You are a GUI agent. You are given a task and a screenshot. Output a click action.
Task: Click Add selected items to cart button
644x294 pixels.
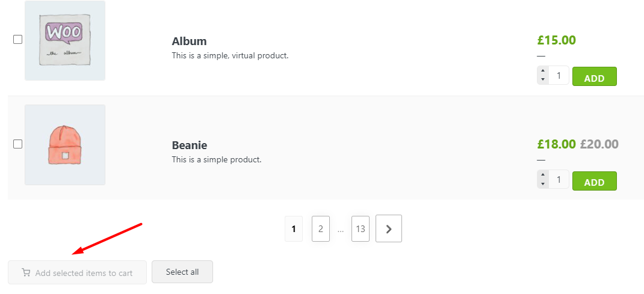click(x=77, y=272)
